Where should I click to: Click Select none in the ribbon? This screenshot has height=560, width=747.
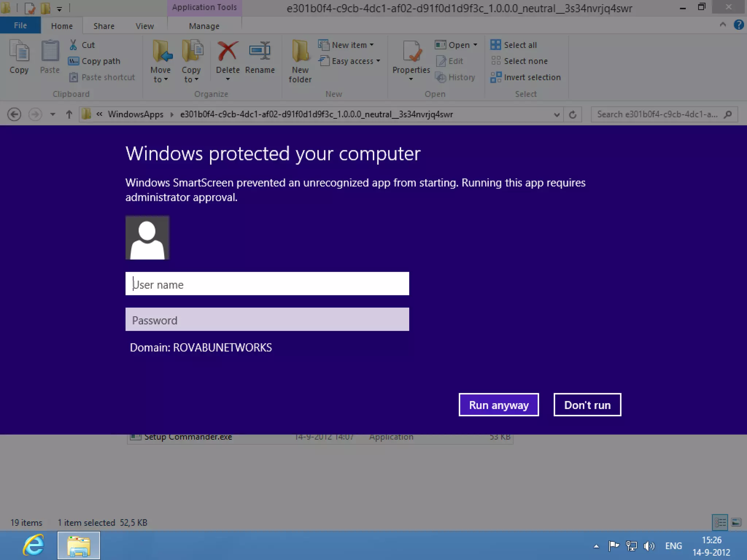[519, 61]
